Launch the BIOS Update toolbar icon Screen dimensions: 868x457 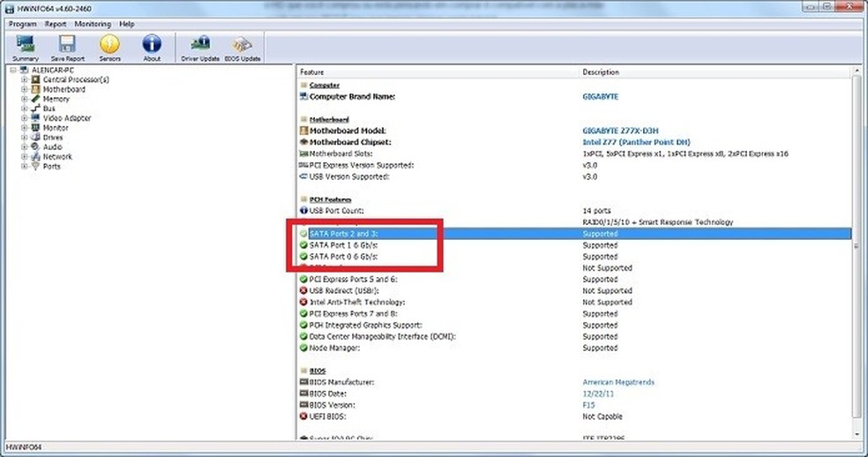[243, 48]
